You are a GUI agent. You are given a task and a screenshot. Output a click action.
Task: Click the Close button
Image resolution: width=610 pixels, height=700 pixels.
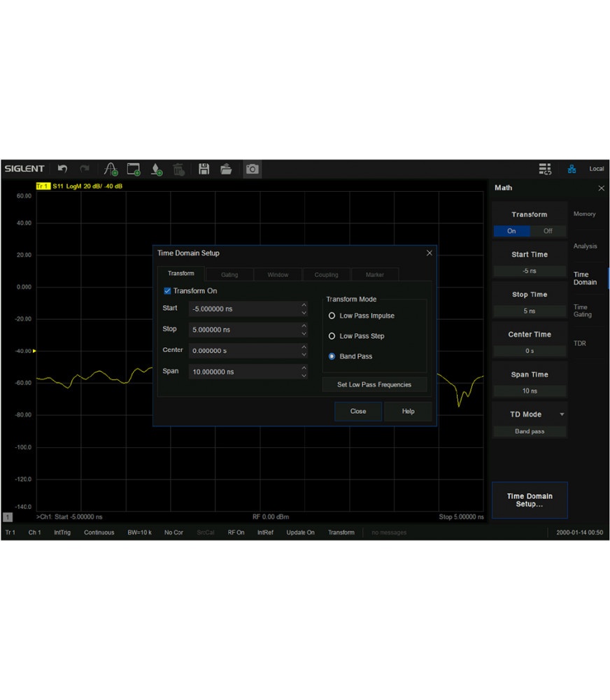358,411
